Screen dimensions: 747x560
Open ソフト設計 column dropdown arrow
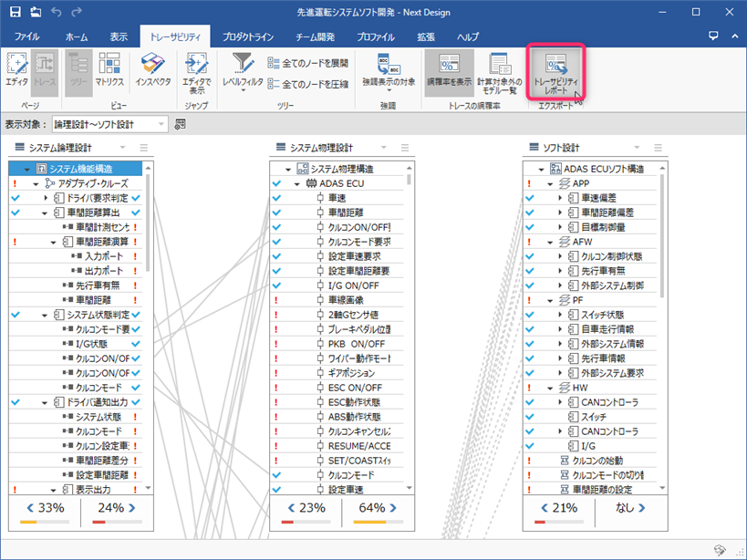click(637, 148)
